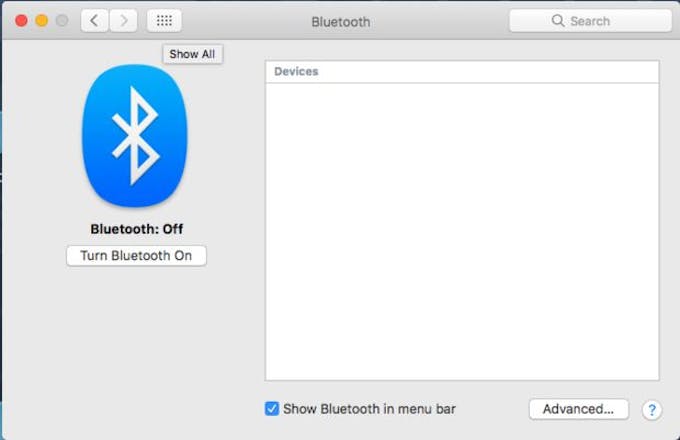The width and height of the screenshot is (680, 440).
Task: Click the Bluetooth: Off status text
Action: coord(137,229)
